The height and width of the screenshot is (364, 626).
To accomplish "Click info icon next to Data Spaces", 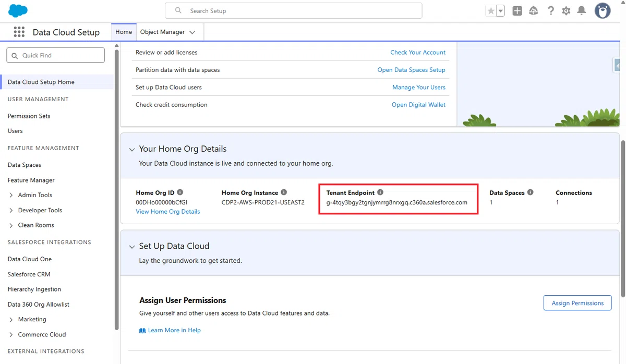I will point(530,192).
